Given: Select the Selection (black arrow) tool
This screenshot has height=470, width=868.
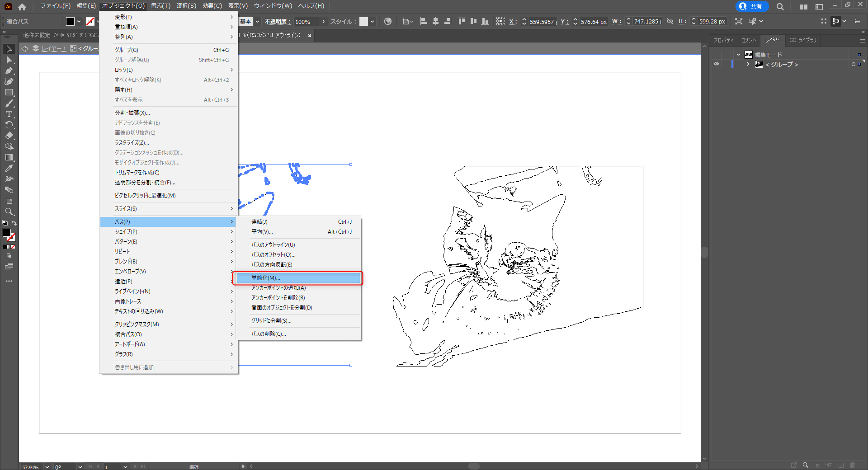Looking at the screenshot, I should pyautogui.click(x=9, y=49).
